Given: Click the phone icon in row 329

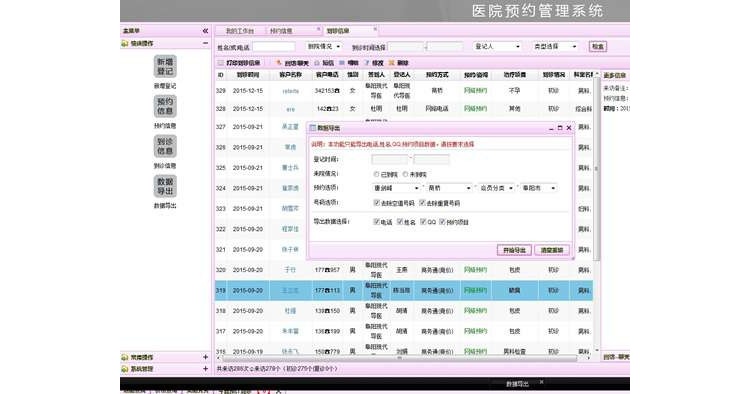Looking at the screenshot, I should [x=337, y=91].
